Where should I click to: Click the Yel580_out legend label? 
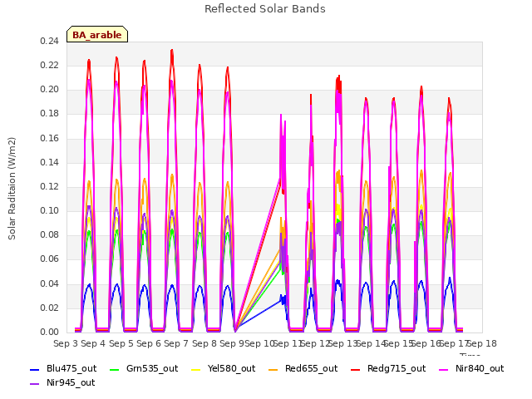pyautogui.click(x=231, y=368)
